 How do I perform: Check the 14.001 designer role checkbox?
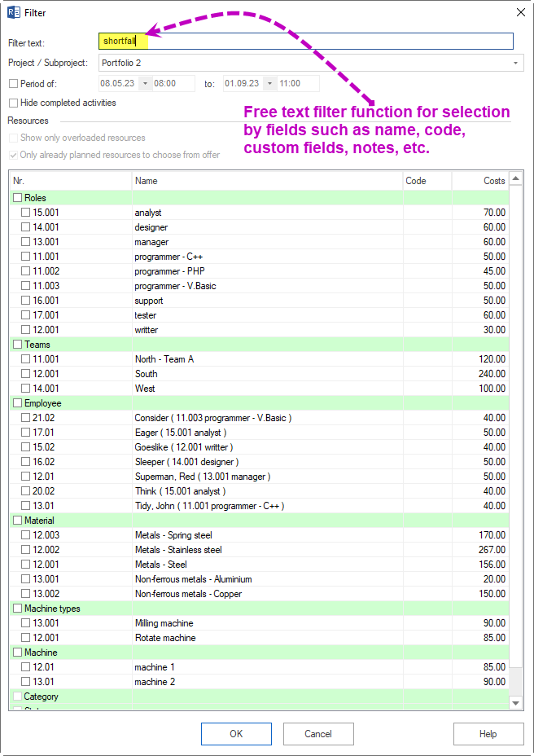tap(25, 227)
